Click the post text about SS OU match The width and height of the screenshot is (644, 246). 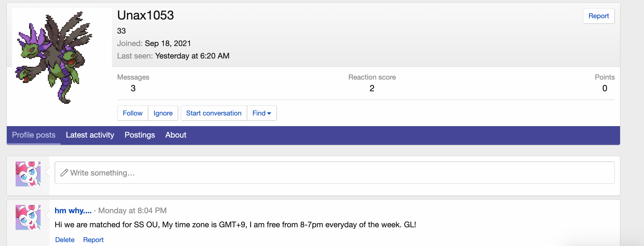pos(235,225)
